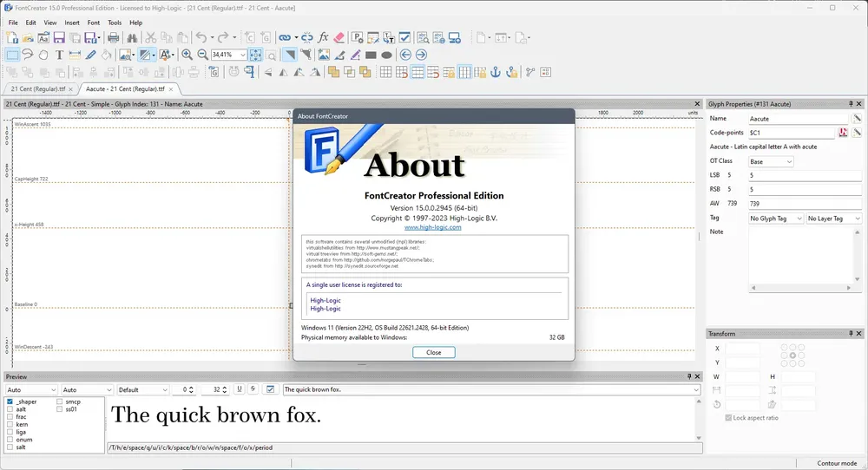Switch to the 21 Cent (Regular).ttf tab
The height and width of the screenshot is (470, 868).
coord(38,89)
